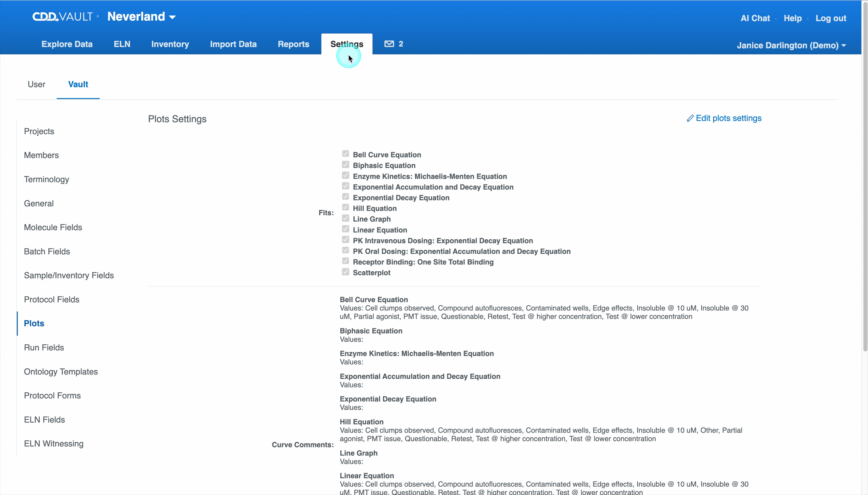Open Projects in the sidebar

[x=39, y=131]
